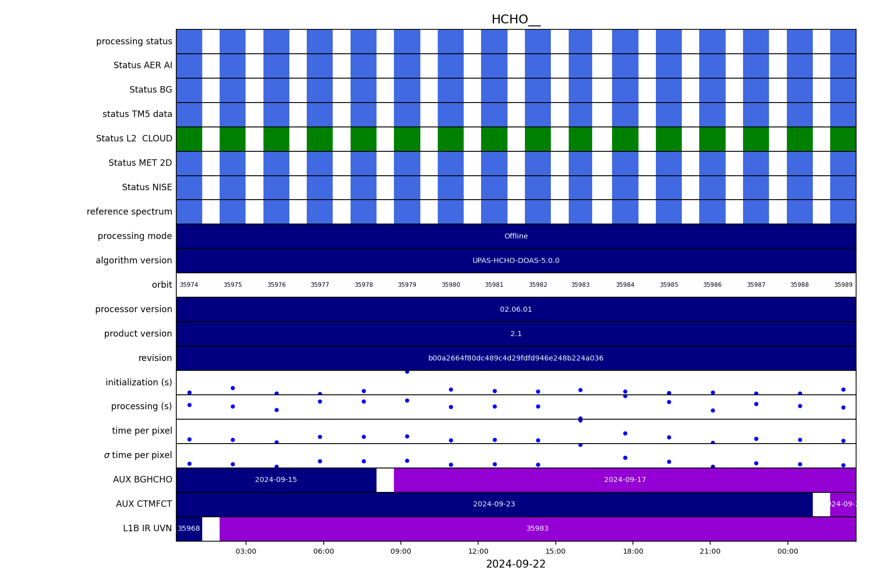
Task: Click processor version 02.06.01 bar
Action: coord(516,310)
